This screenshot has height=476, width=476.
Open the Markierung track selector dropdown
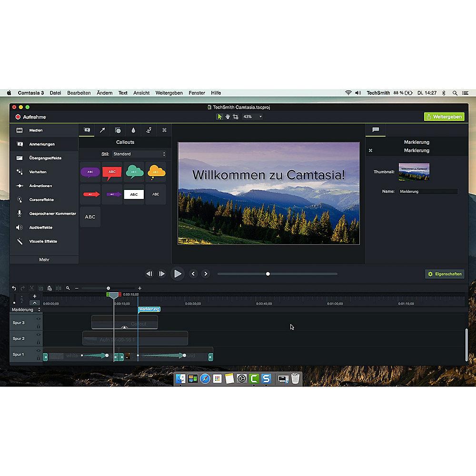26,309
